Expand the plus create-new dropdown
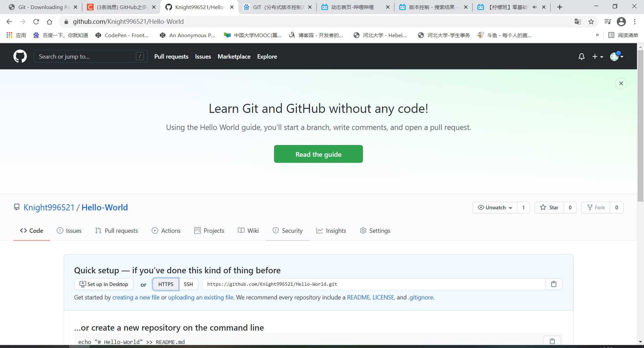 (x=598, y=57)
